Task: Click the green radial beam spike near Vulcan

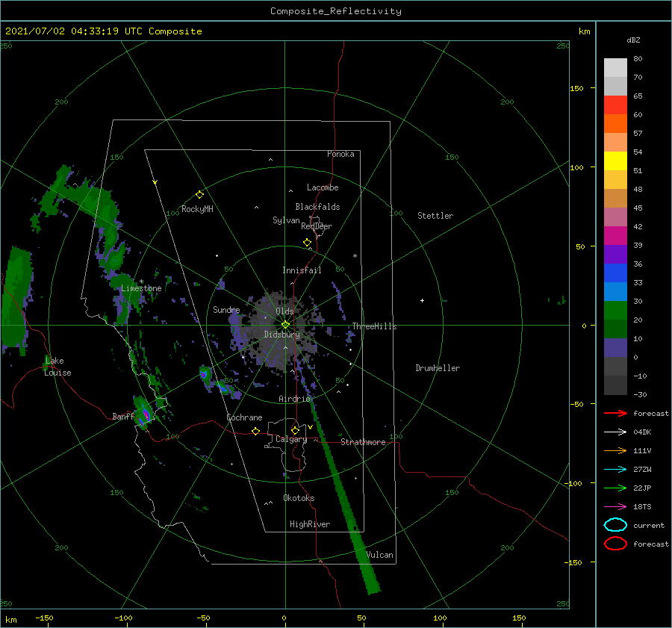Action: [344, 497]
